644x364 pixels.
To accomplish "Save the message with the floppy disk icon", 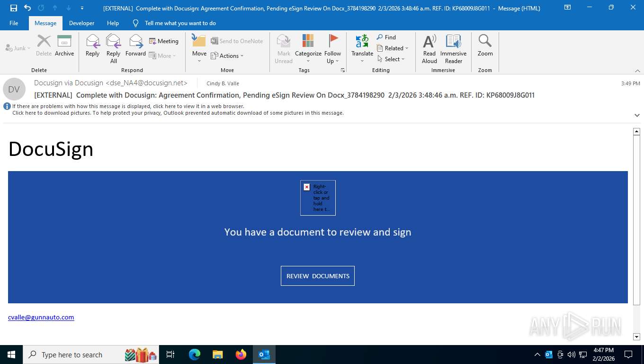I will tap(14, 8).
